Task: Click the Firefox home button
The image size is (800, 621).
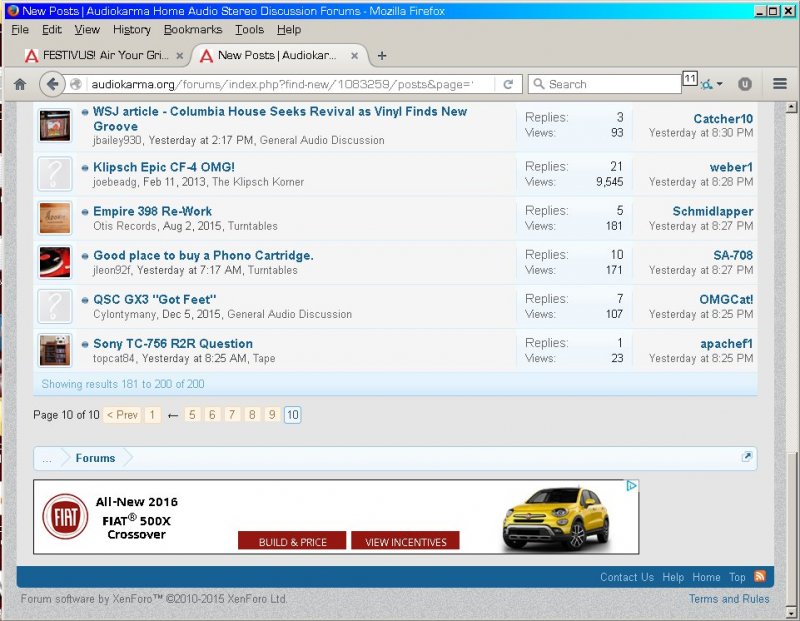Action: (x=20, y=84)
